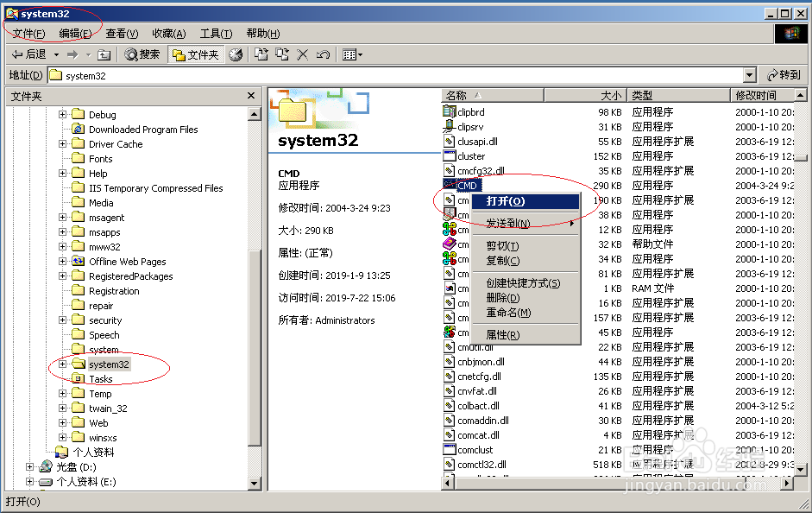
Task: Click the Forward navigation arrow icon
Action: (72, 54)
